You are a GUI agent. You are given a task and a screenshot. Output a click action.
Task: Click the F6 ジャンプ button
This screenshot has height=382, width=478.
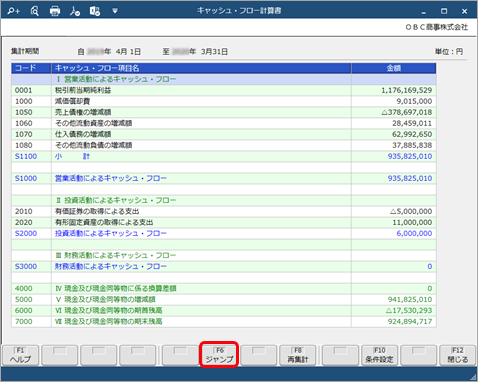click(x=219, y=355)
